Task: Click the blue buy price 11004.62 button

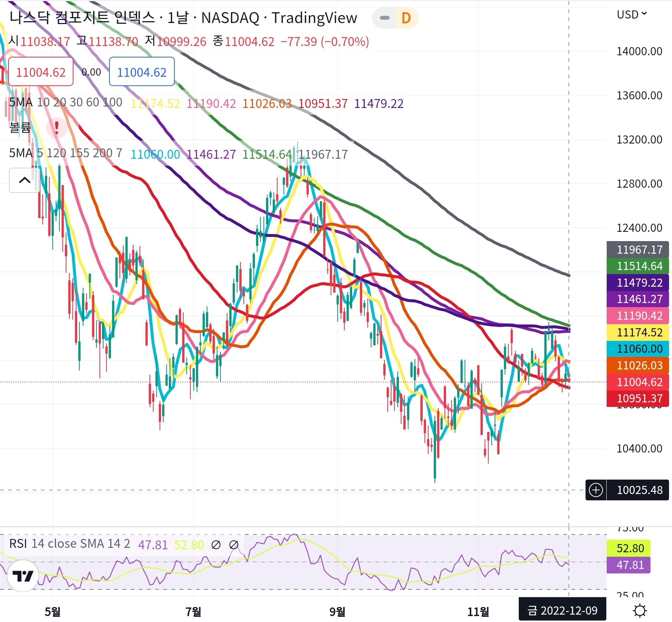Action: point(142,72)
